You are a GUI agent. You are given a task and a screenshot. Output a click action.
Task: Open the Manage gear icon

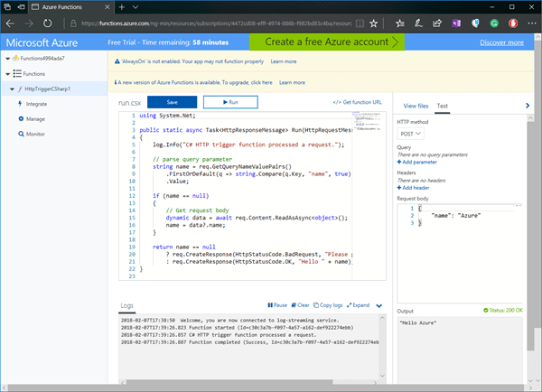click(19, 118)
